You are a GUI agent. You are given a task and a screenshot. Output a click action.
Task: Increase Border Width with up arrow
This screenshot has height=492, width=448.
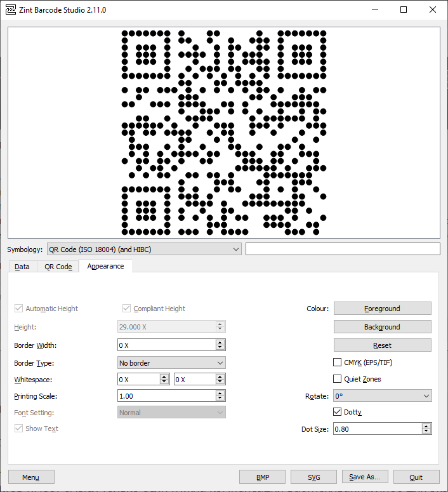pos(220,342)
